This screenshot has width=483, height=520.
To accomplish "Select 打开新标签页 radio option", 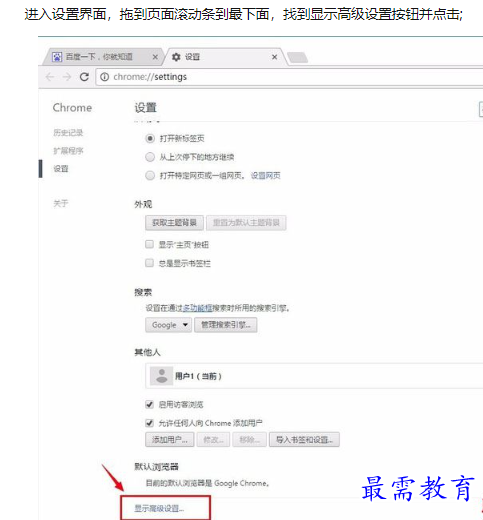I will pyautogui.click(x=150, y=138).
